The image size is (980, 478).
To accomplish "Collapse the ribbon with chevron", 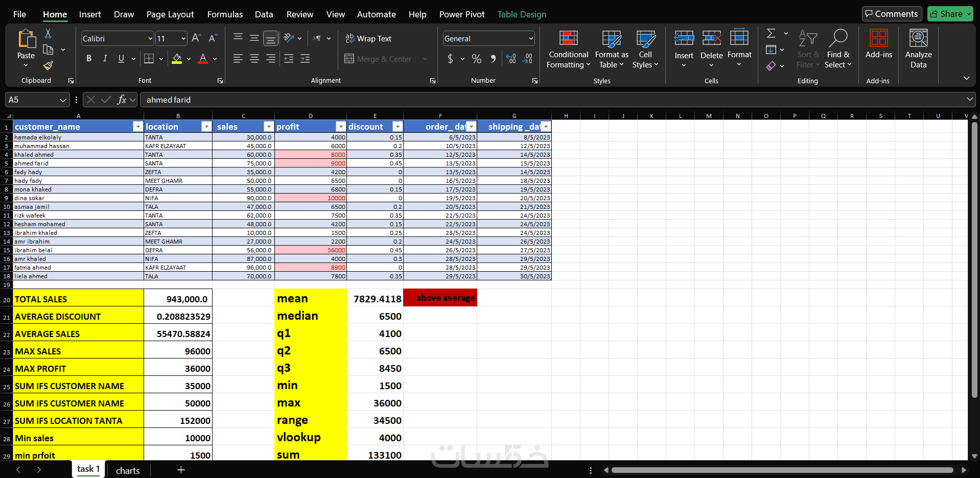I will pyautogui.click(x=966, y=78).
